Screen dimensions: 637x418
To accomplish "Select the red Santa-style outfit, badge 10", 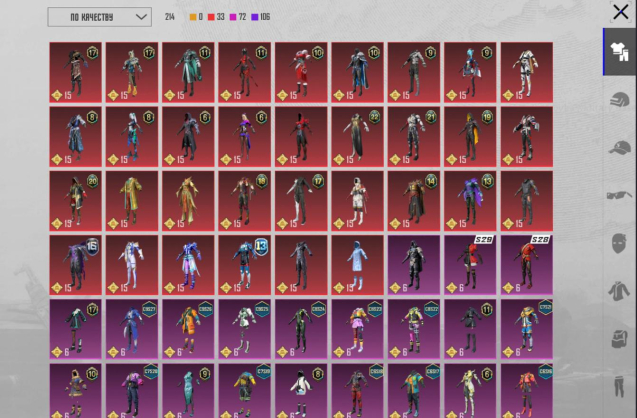I will pyautogui.click(x=301, y=72).
